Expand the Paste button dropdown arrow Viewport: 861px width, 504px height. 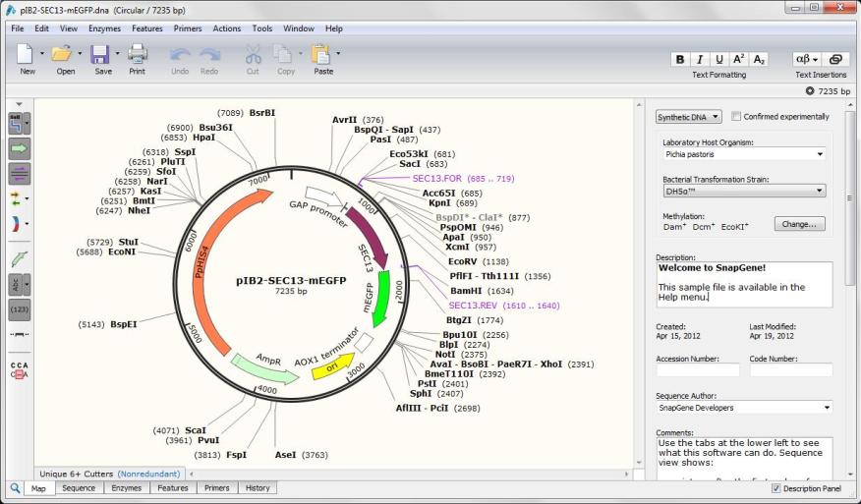(338, 54)
